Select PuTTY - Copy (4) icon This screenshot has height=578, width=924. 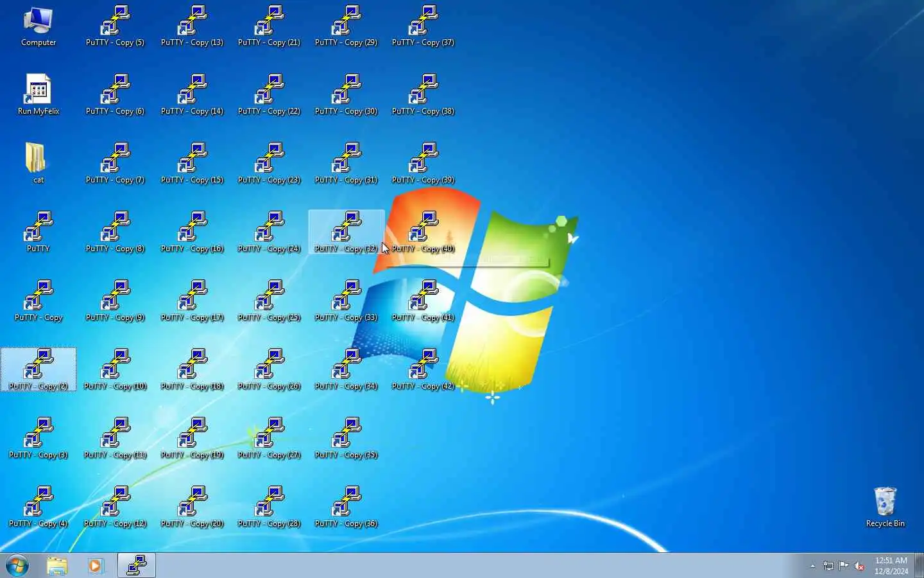(x=38, y=507)
